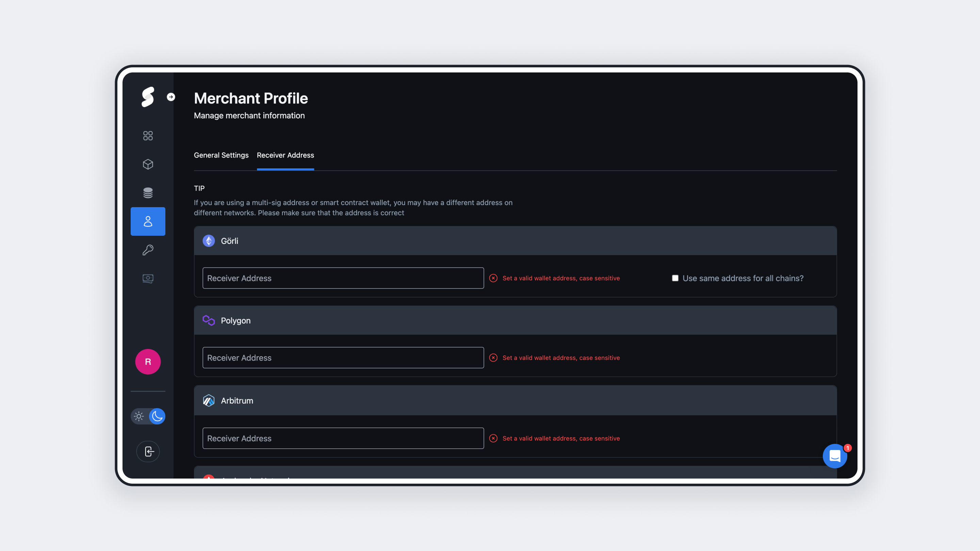Switch to General Settings tab
The width and height of the screenshot is (980, 551).
(x=221, y=155)
